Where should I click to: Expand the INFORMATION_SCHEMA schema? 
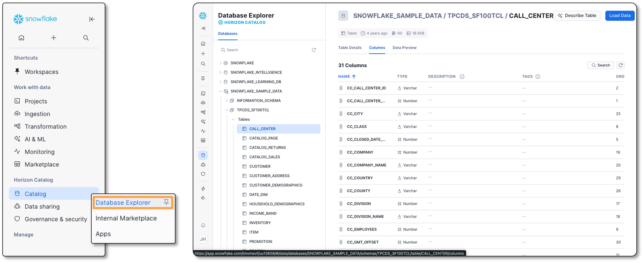[226, 101]
